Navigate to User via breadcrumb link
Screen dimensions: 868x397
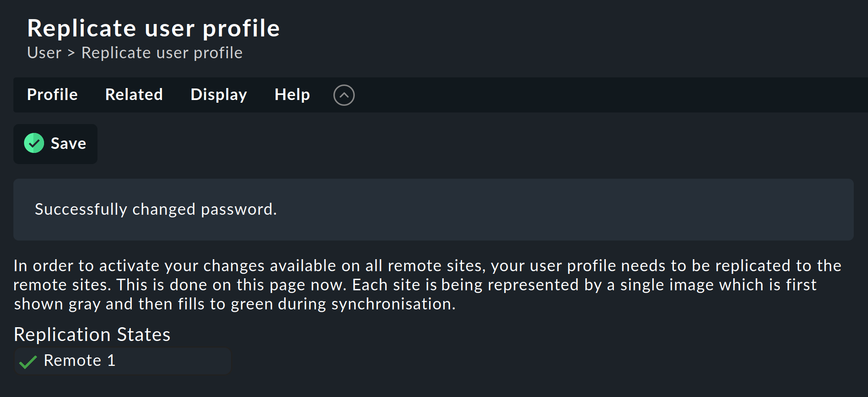click(x=44, y=52)
